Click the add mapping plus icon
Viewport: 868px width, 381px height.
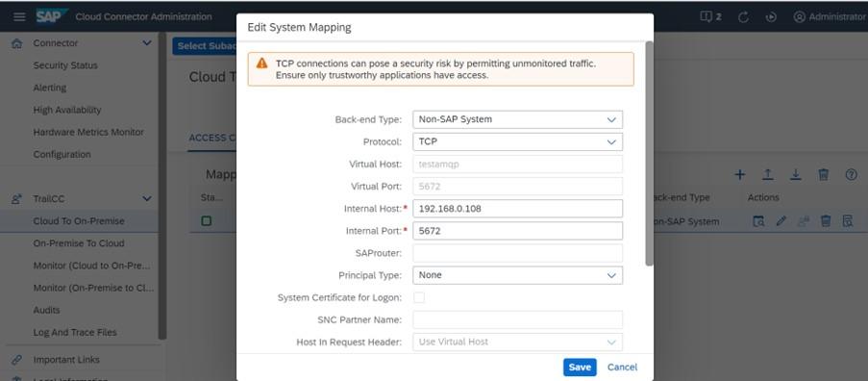coord(739,175)
